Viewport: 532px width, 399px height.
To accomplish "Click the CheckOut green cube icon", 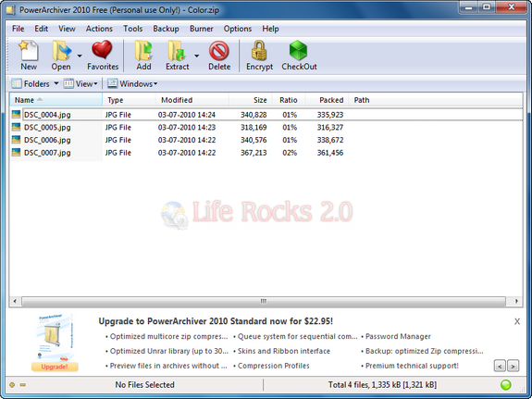I will 298,51.
